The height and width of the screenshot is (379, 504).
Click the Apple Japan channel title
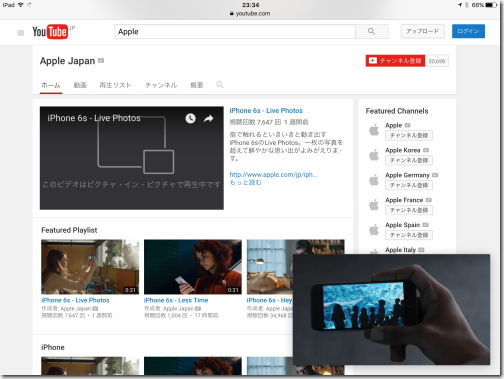coord(67,61)
